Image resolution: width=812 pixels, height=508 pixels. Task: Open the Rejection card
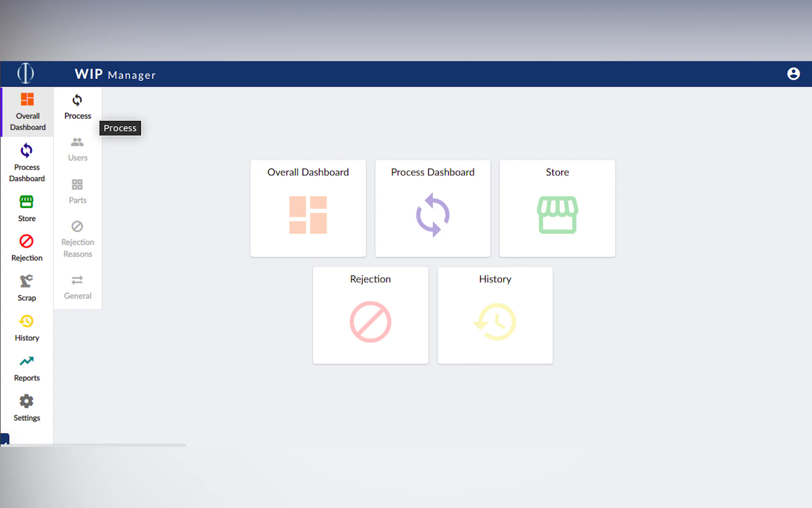(x=370, y=315)
